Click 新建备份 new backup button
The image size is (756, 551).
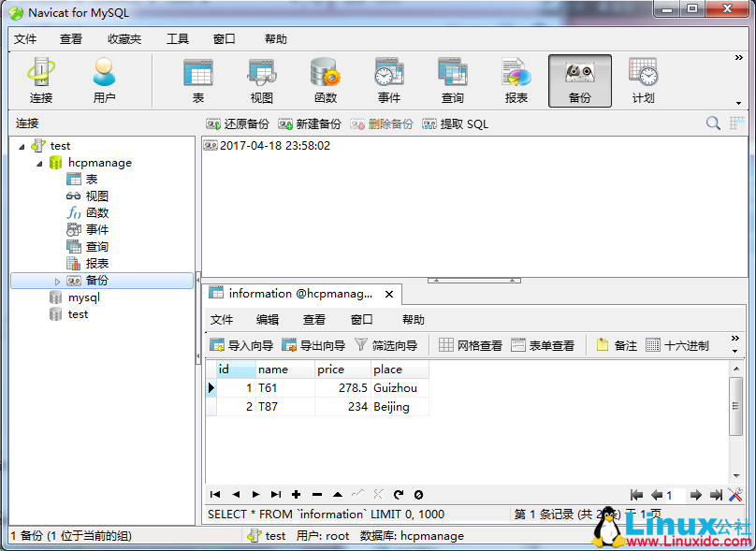click(310, 124)
